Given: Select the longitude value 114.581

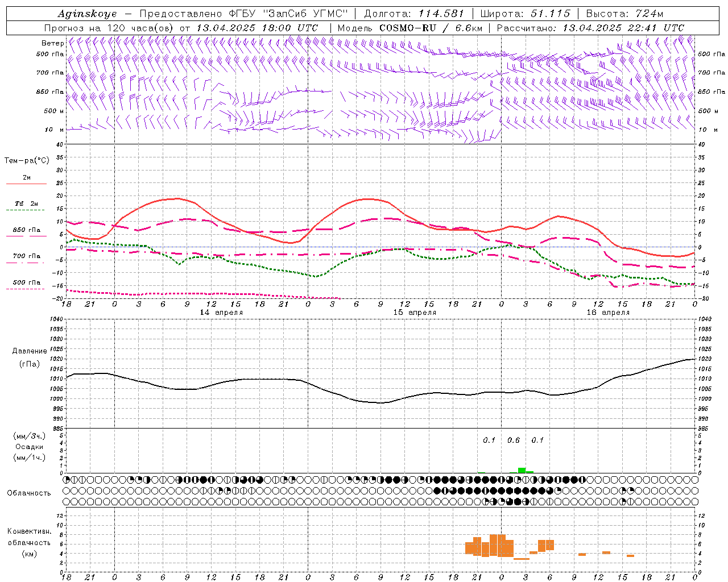Looking at the screenshot, I should point(441,14).
